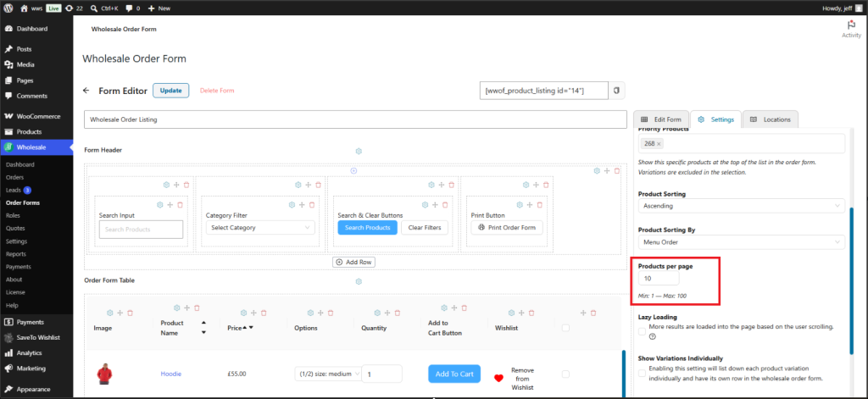Click the Update button
The height and width of the screenshot is (399, 868).
171,90
